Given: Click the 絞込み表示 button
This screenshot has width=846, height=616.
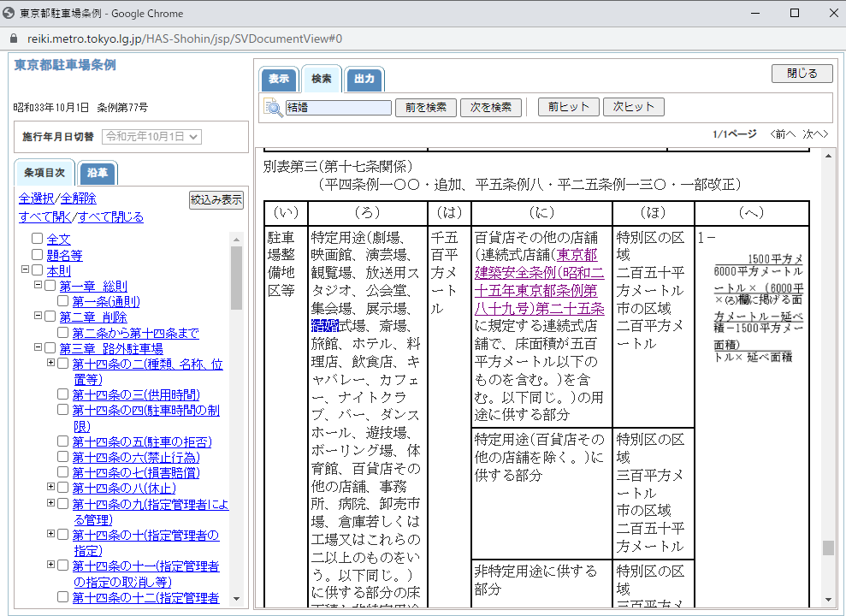Looking at the screenshot, I should (x=216, y=199).
